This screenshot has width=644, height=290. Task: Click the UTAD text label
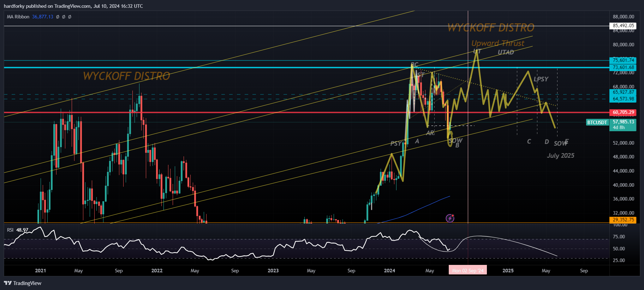pos(506,52)
